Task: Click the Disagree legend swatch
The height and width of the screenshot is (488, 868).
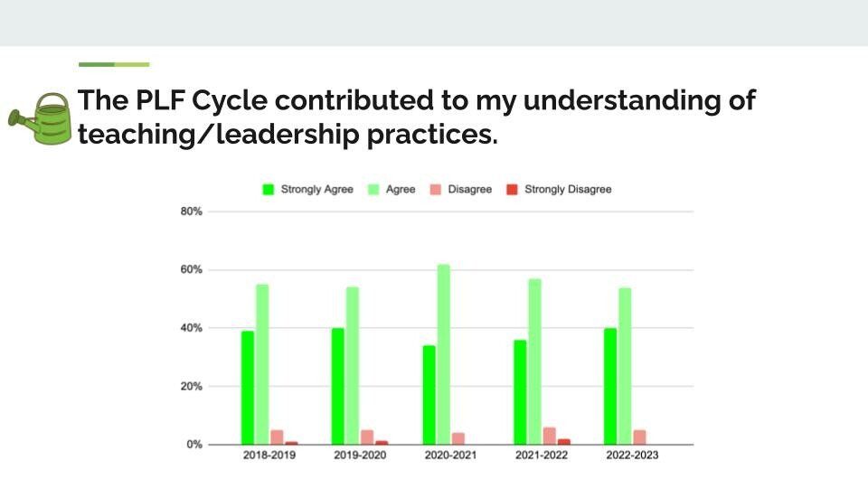Action: pyautogui.click(x=436, y=190)
